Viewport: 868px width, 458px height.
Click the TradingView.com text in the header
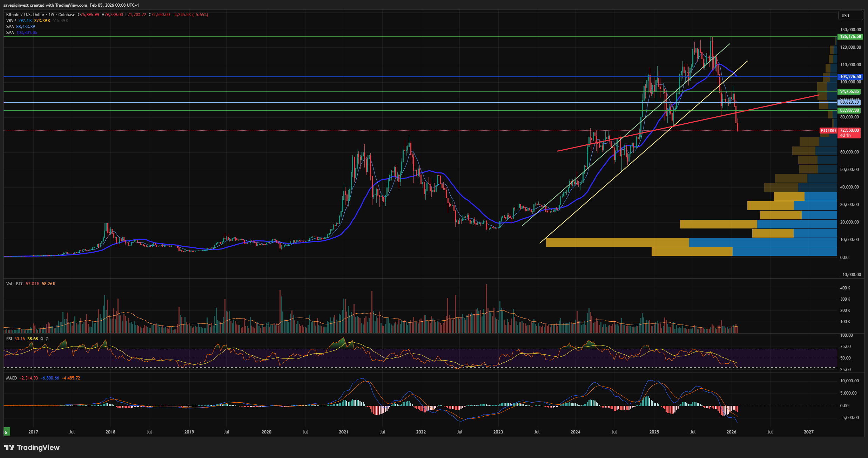[71, 5]
